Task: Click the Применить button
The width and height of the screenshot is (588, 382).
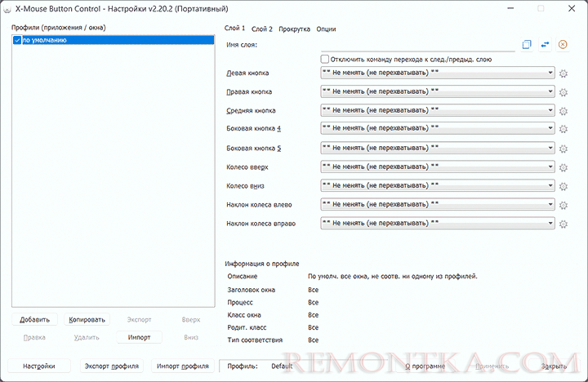Action: tap(492, 366)
